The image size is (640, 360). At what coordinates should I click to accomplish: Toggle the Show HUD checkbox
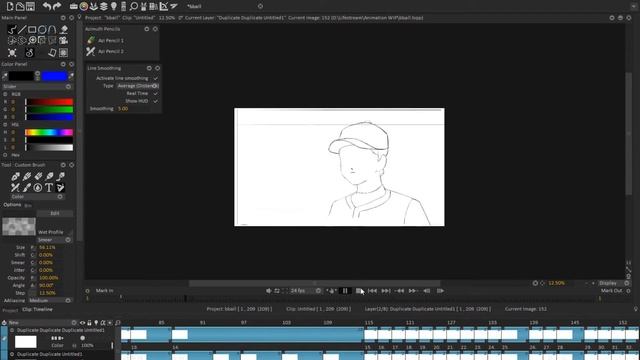[155, 101]
